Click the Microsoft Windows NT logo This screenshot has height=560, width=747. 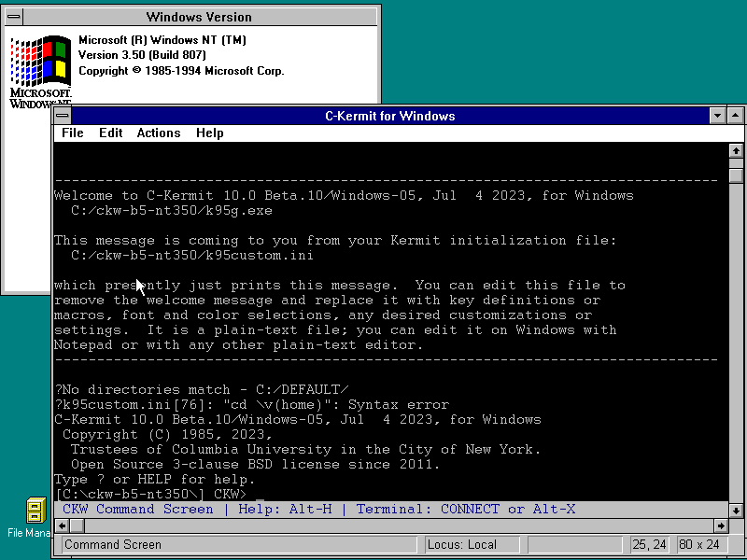(40, 72)
